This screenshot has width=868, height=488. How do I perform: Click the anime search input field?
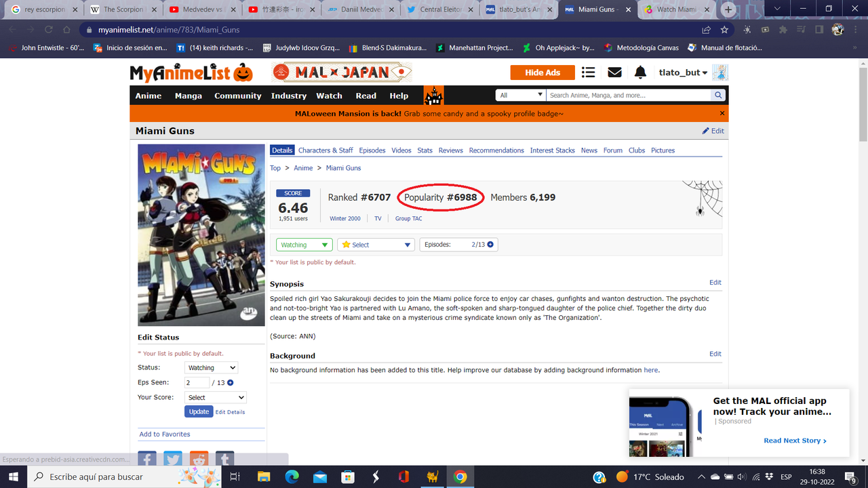(624, 95)
